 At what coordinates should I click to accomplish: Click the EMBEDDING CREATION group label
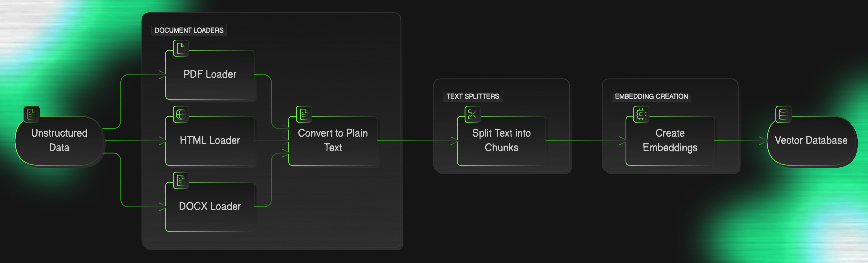651,96
